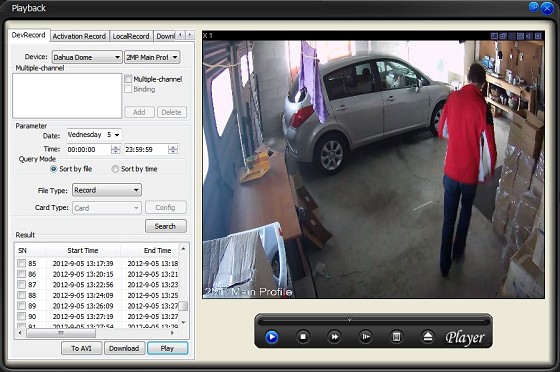Switch to the LocalRecord tab

(131, 36)
